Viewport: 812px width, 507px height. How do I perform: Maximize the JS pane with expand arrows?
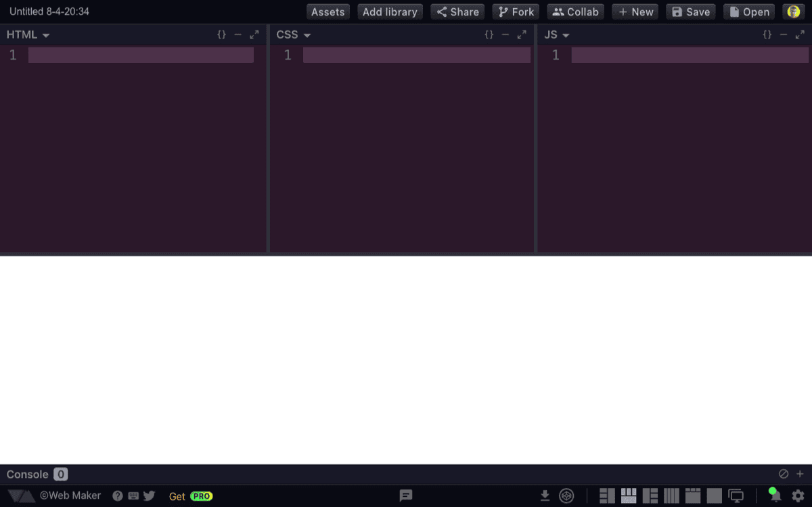click(x=800, y=35)
